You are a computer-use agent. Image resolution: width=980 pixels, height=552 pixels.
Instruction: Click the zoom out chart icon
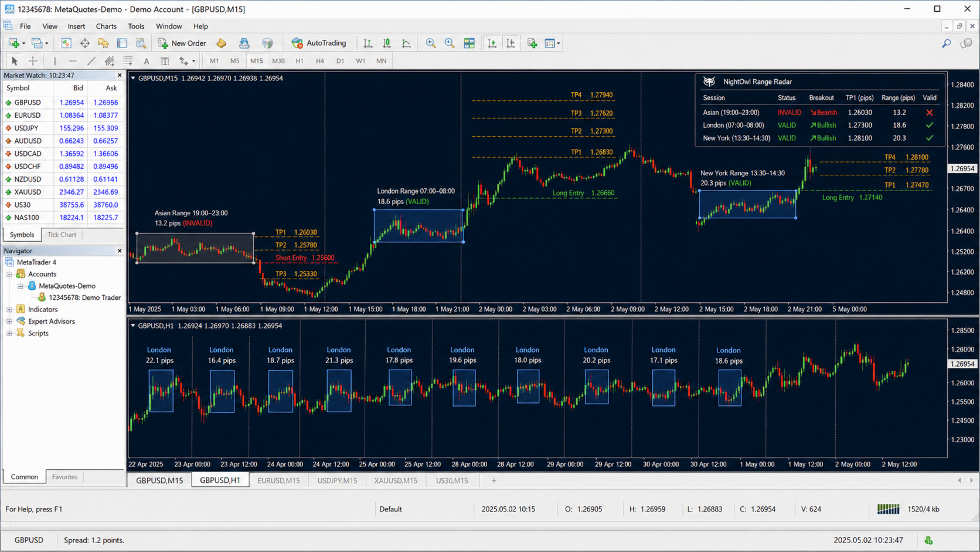(x=450, y=43)
